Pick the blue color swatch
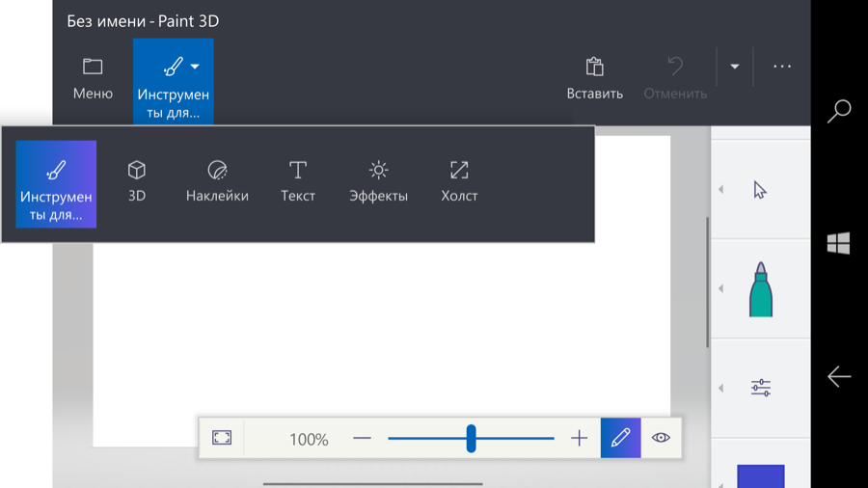Viewport: 868px width, 488px height. point(761,475)
